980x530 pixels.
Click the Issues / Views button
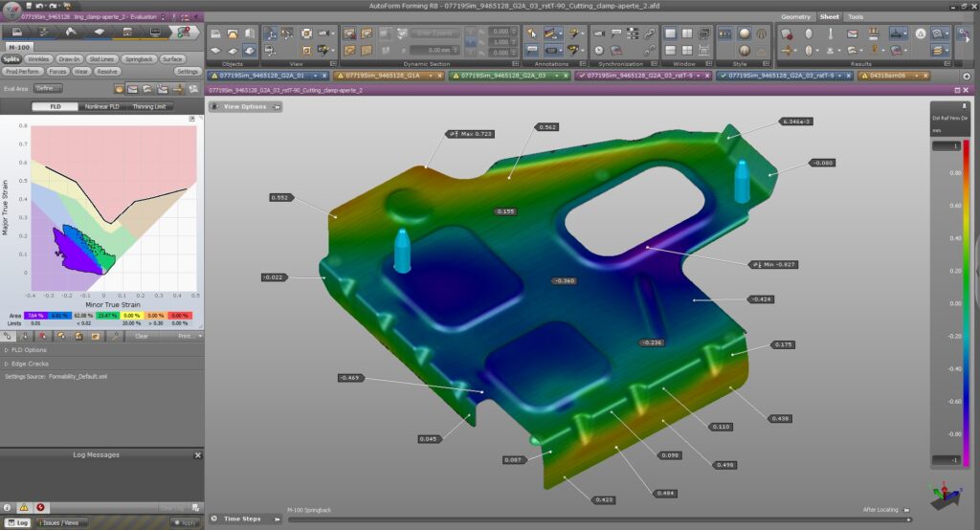click(60, 522)
